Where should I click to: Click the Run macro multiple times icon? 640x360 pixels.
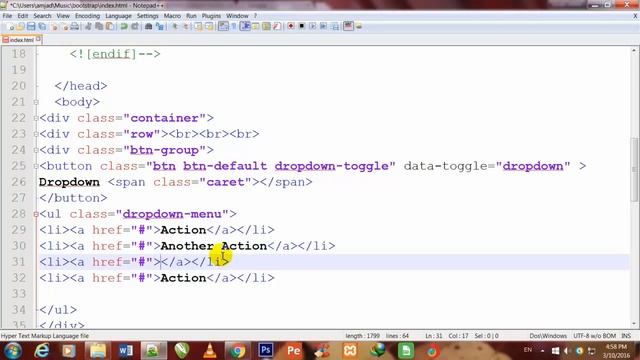(x=324, y=27)
